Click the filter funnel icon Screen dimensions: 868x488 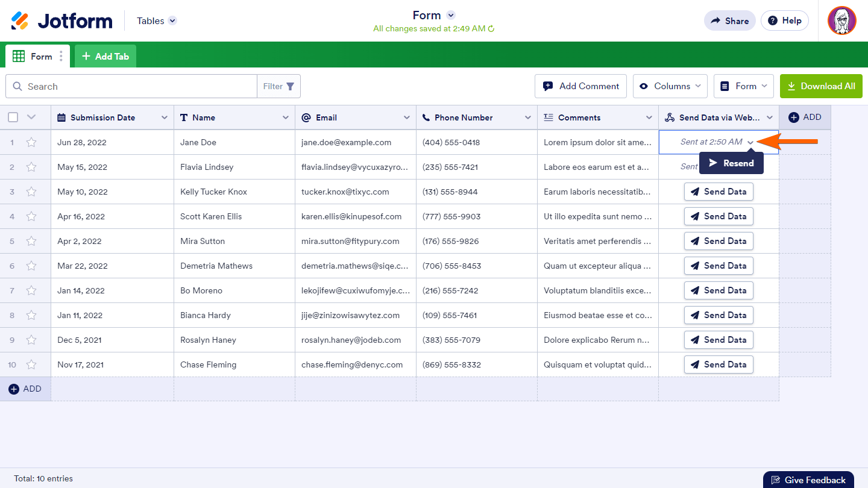290,86
